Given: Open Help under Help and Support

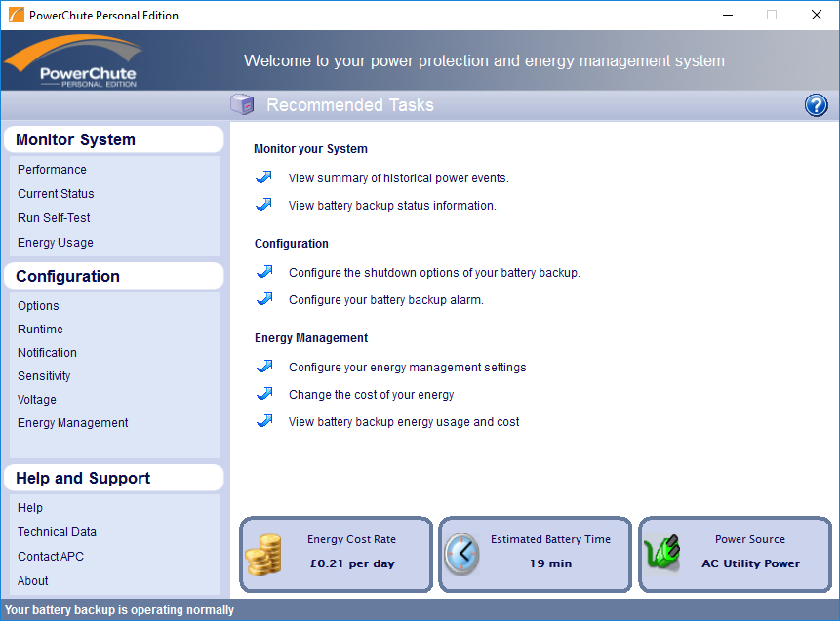Looking at the screenshot, I should (30, 508).
